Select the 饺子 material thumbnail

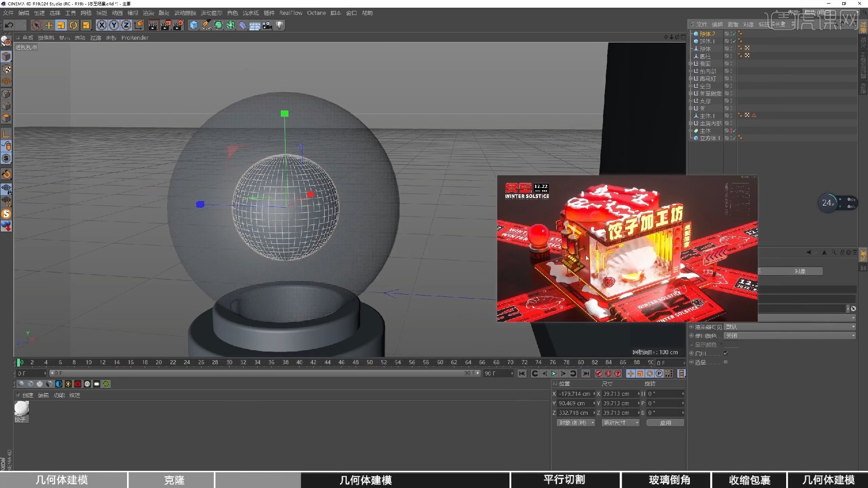coord(21,408)
